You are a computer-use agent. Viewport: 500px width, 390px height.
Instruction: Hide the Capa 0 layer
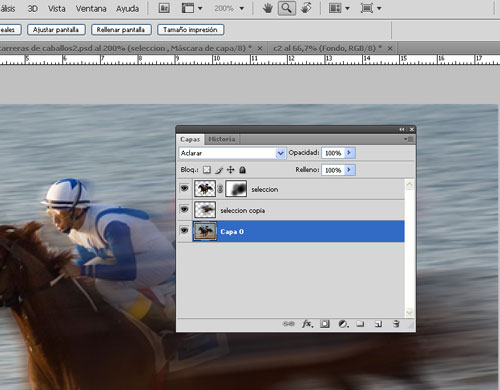(184, 231)
